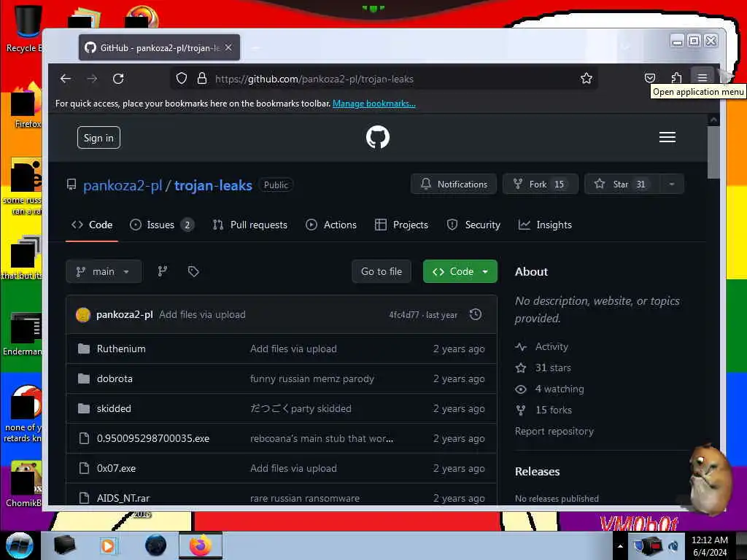Open the skidded folder

(x=113, y=408)
